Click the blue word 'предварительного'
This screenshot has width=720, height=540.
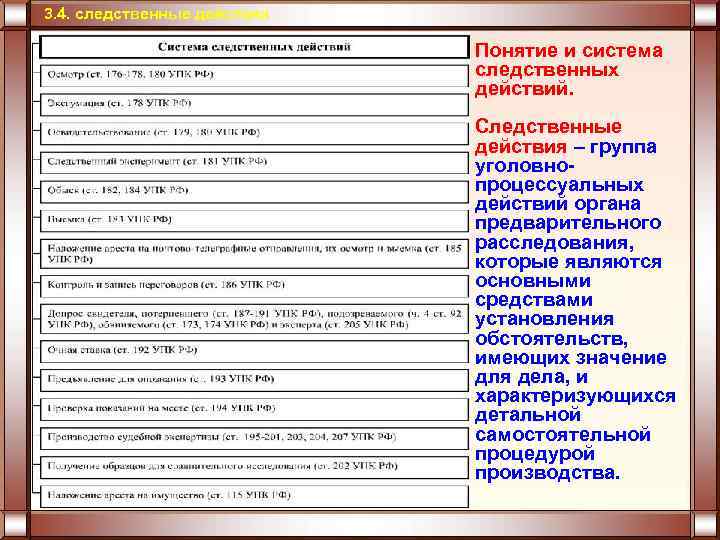tap(568, 224)
